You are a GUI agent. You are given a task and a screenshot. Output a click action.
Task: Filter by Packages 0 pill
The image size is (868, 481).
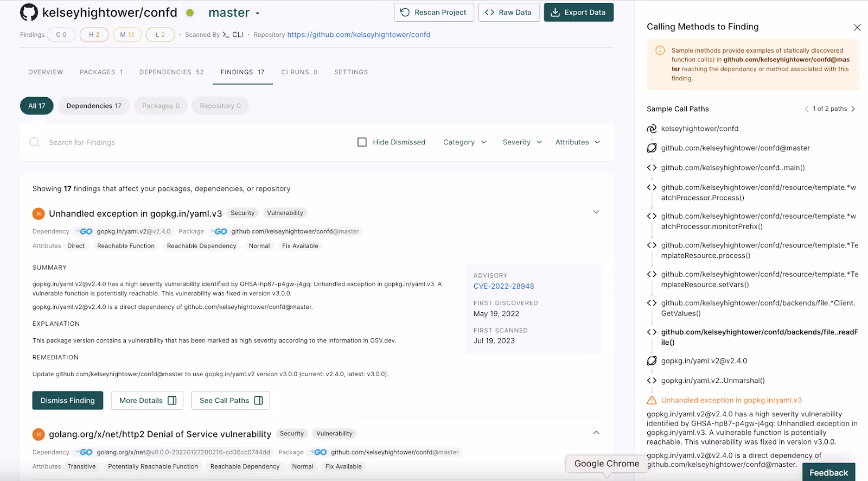161,106
